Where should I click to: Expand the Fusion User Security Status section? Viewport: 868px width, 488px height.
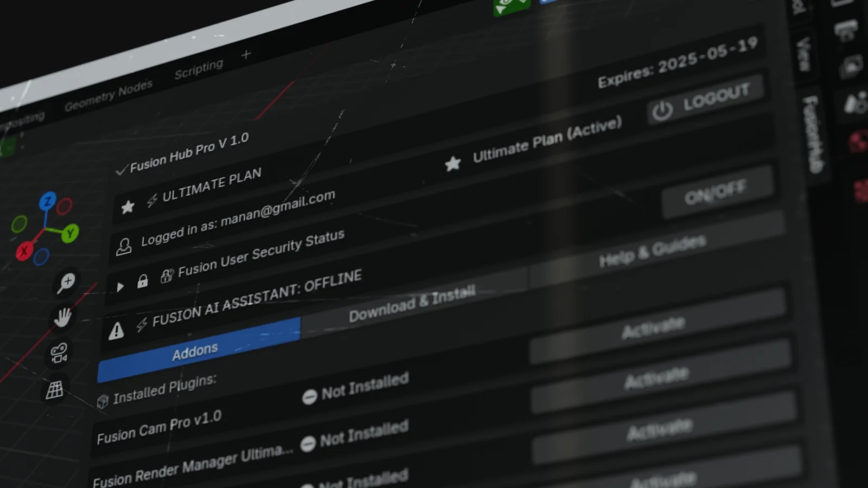pyautogui.click(x=119, y=287)
